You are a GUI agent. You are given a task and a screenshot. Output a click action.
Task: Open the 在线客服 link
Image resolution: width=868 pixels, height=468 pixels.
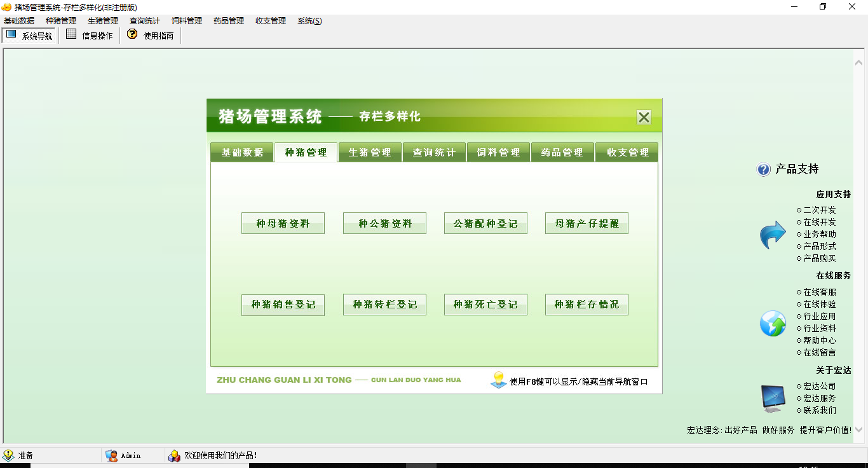[x=819, y=292]
